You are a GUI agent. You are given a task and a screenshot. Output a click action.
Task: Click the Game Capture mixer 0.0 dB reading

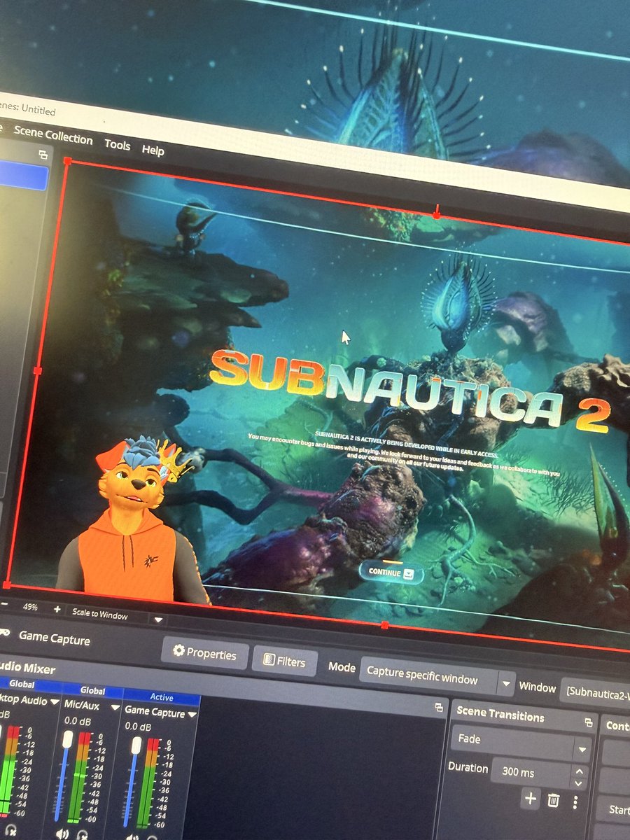coord(138,727)
